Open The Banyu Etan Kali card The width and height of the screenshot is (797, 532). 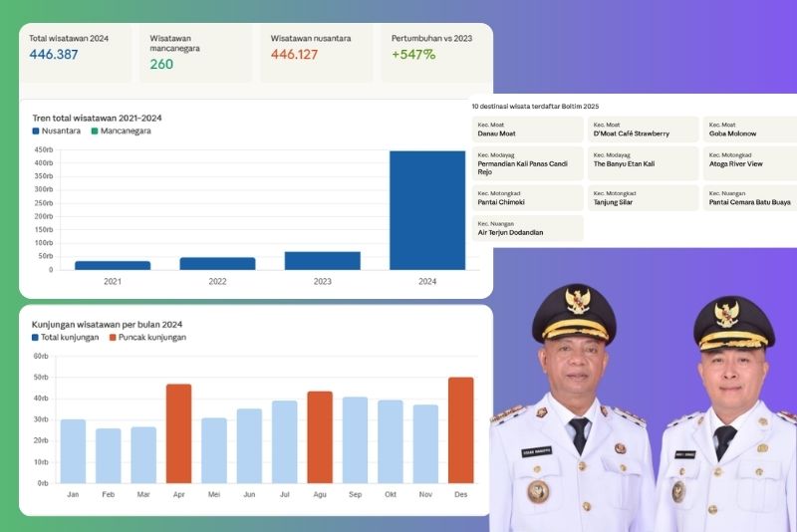click(643, 160)
